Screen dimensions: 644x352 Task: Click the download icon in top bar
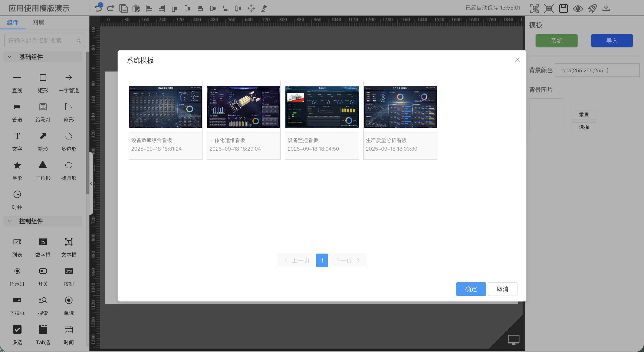[606, 8]
